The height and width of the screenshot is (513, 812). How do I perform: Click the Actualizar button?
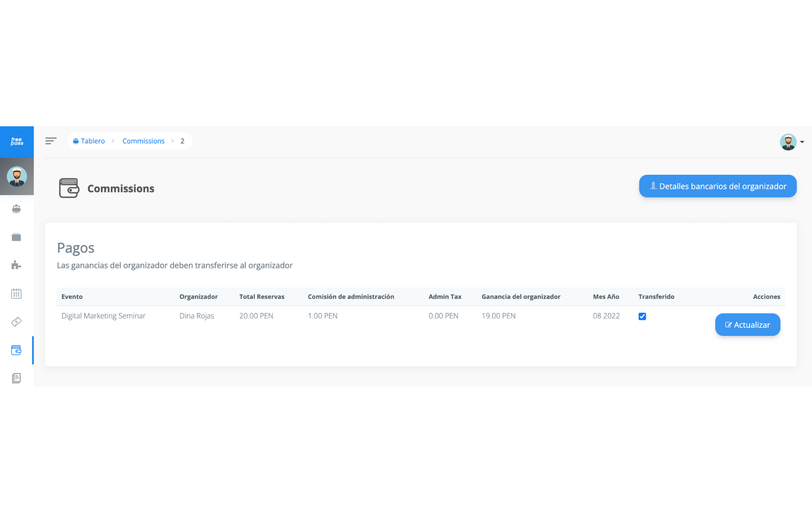(747, 325)
